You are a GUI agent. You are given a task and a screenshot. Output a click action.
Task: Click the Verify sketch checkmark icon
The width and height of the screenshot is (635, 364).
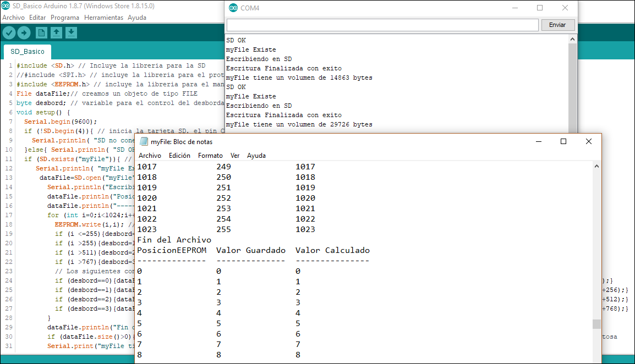click(x=9, y=33)
